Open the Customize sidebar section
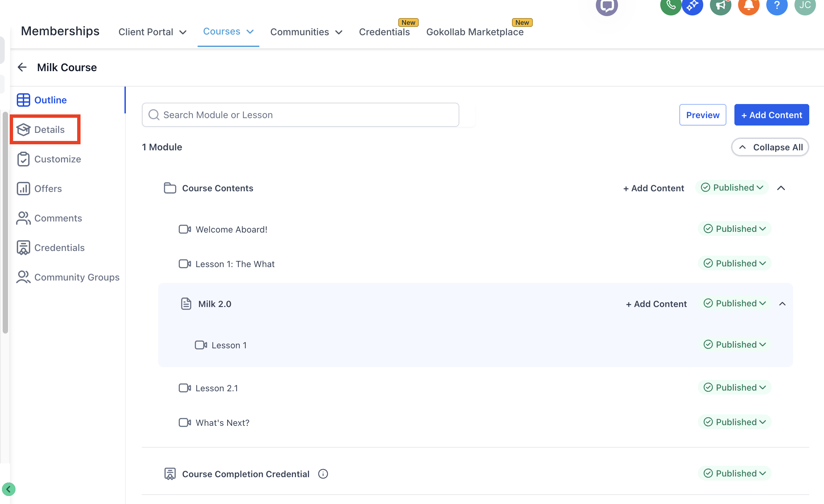824x504 pixels. click(57, 159)
